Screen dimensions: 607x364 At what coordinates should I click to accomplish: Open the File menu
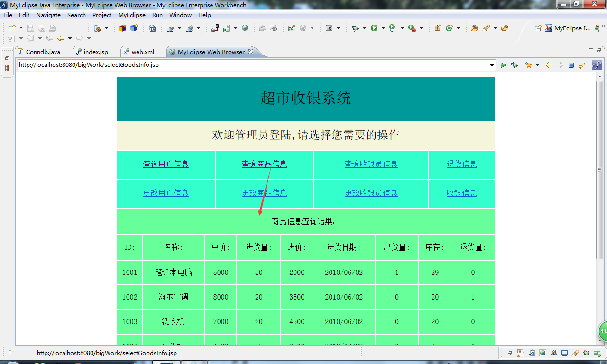[8, 15]
